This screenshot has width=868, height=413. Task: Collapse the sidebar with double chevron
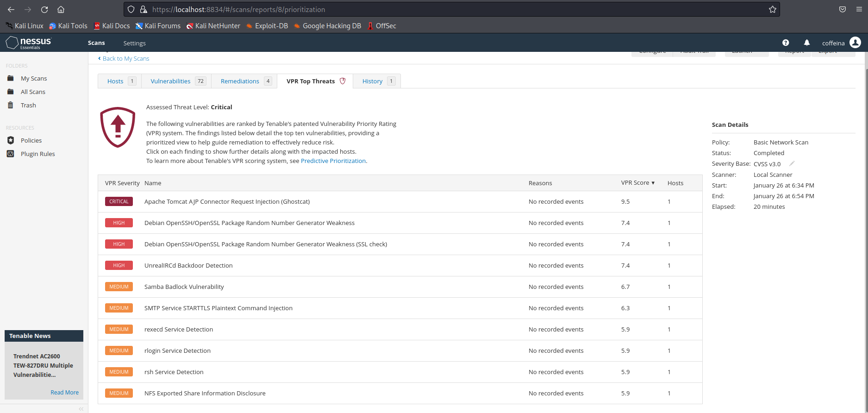click(81, 409)
